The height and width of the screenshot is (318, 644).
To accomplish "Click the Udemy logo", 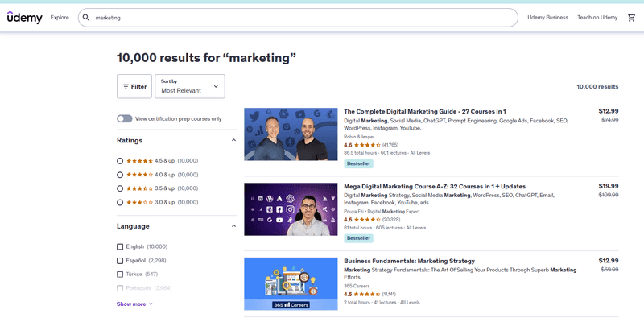I will tap(25, 18).
